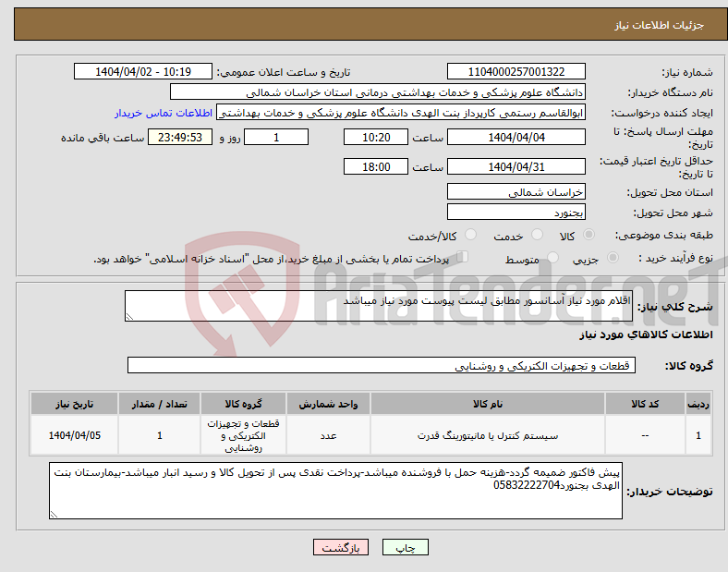This screenshot has height=572, width=728.
Task: Click the resize grip of شرح کلی نیاز box
Action: point(129,317)
